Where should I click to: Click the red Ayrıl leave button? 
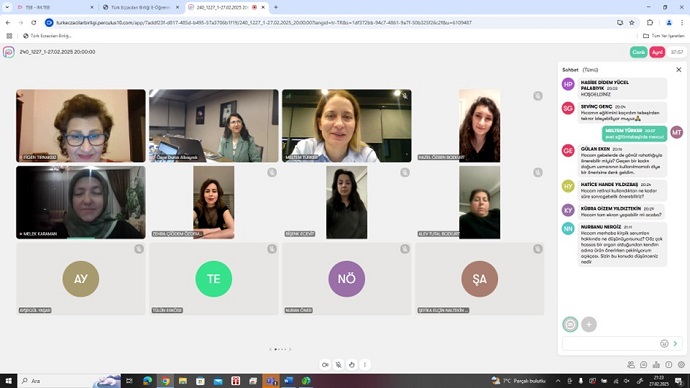(657, 52)
